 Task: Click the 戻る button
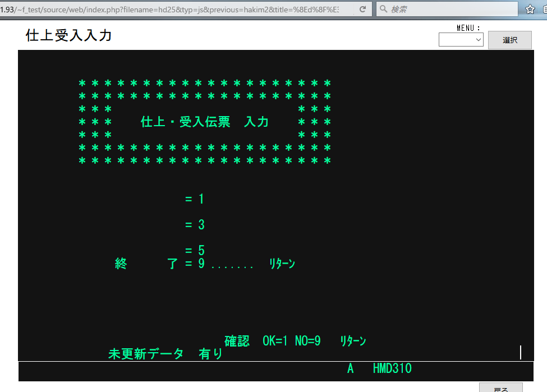click(500, 388)
